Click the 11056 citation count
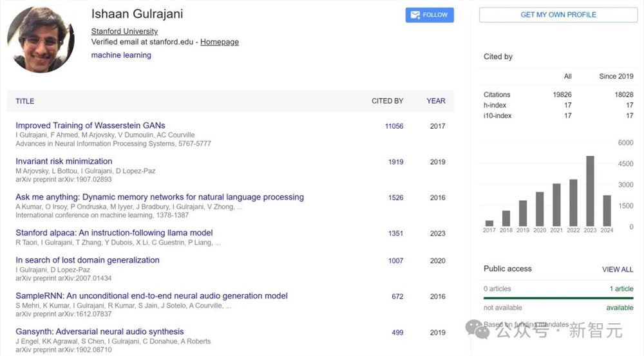The width and height of the screenshot is (644, 356). 394,126
